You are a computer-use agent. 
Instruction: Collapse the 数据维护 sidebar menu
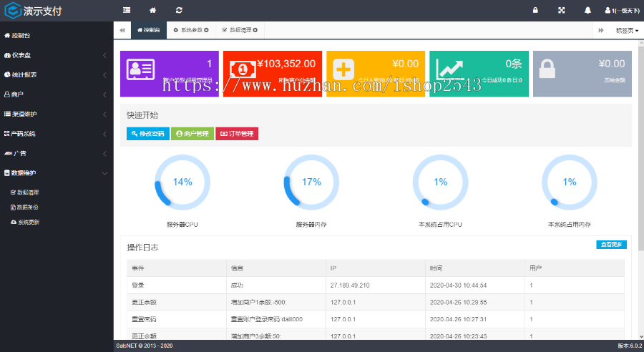57,173
